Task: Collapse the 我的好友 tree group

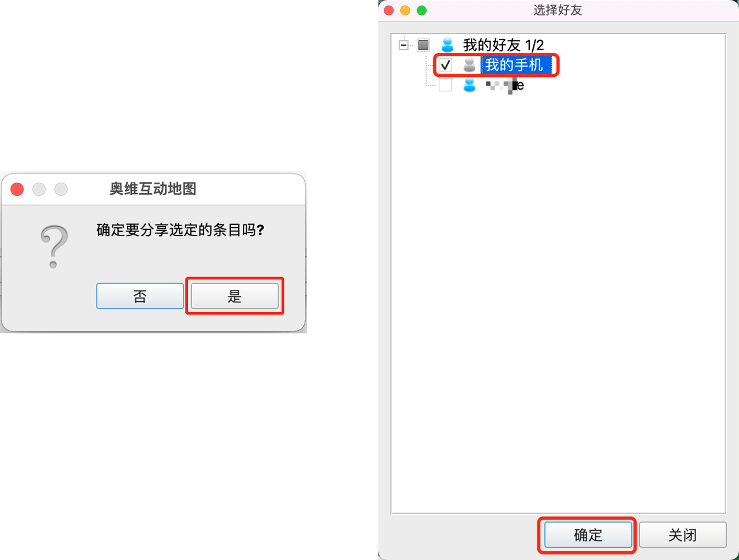Action: tap(403, 45)
